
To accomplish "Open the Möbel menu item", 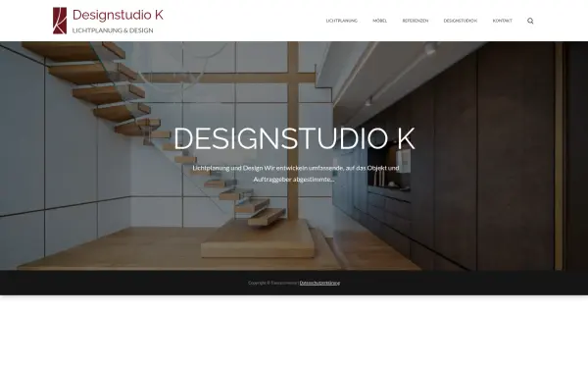I will coord(380,21).
